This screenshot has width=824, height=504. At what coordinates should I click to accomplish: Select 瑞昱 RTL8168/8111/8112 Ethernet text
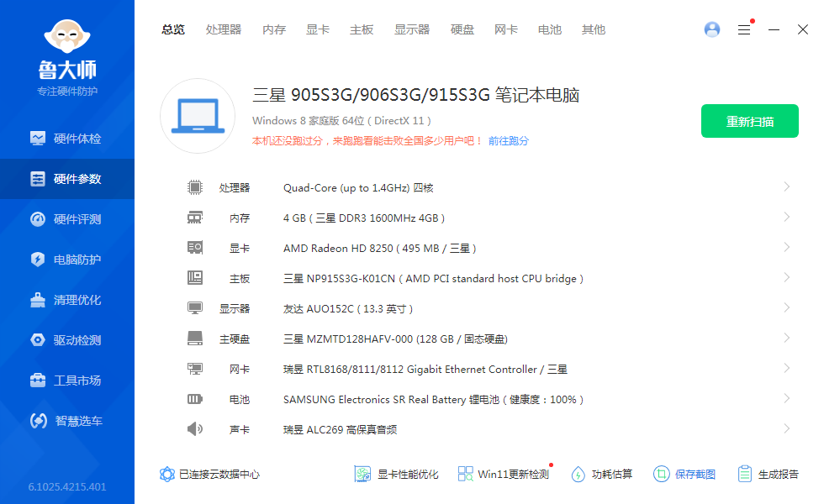point(425,370)
